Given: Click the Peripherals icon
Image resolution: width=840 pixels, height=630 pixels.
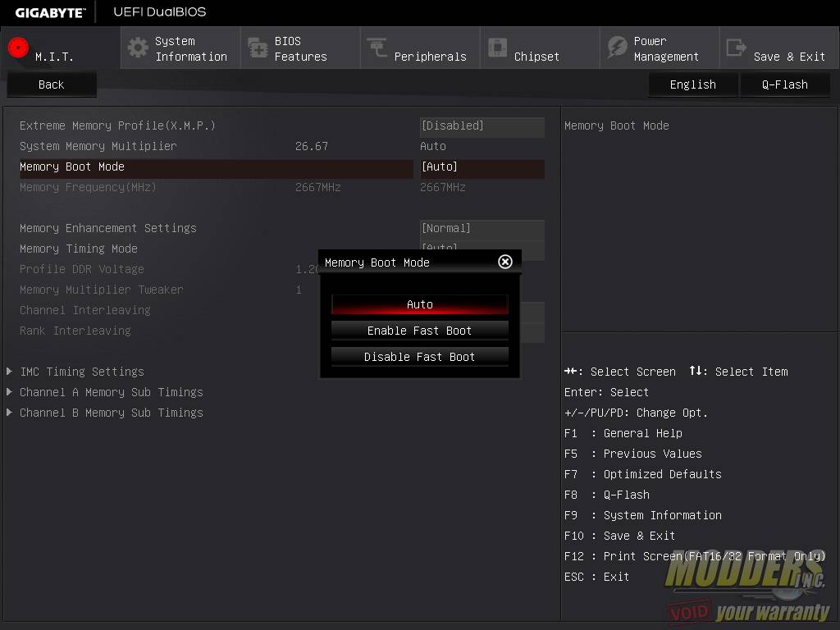Looking at the screenshot, I should (377, 48).
